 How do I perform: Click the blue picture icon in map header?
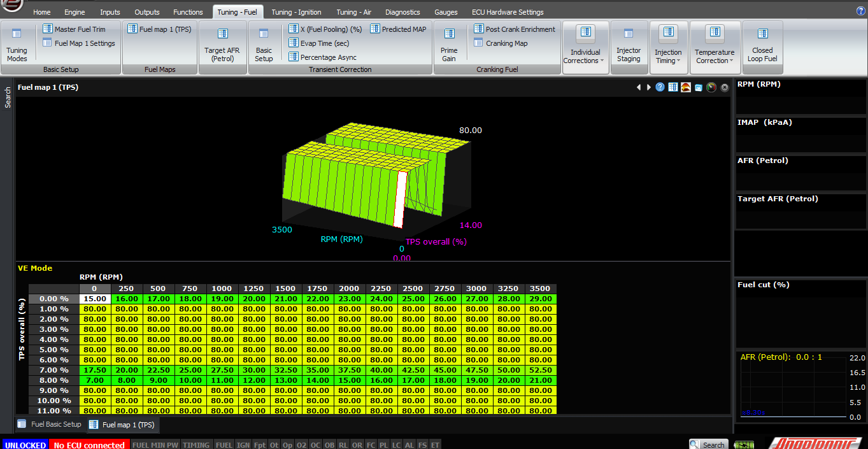click(699, 87)
